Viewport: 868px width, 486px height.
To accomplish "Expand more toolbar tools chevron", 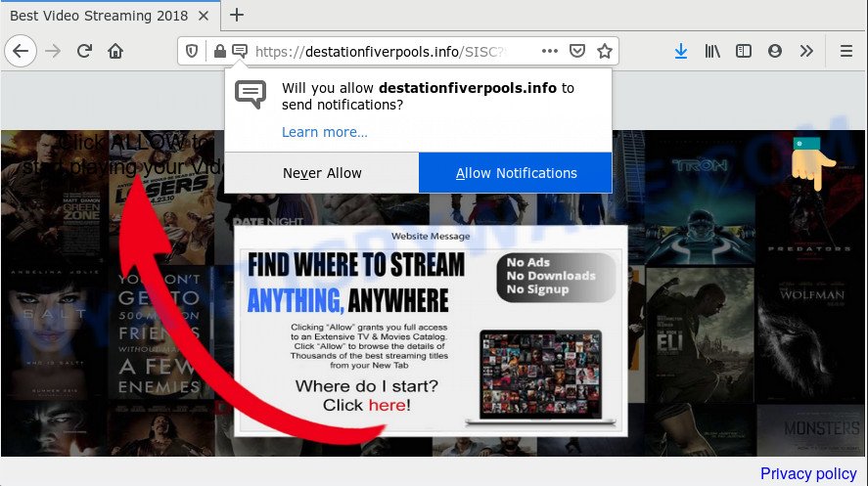I will click(x=806, y=52).
